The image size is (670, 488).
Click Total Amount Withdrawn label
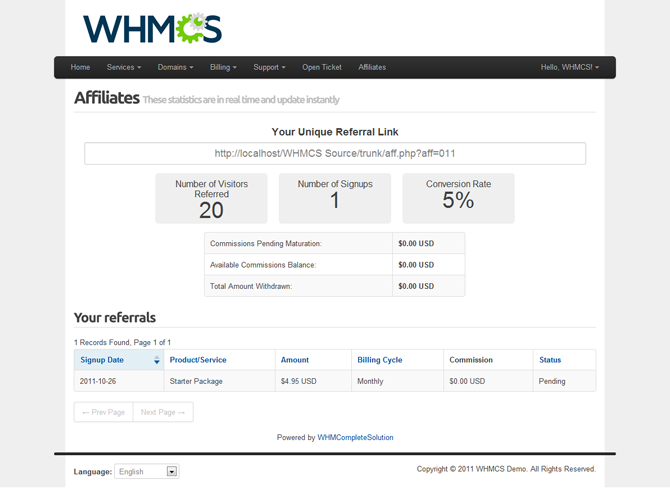pyautogui.click(x=251, y=286)
